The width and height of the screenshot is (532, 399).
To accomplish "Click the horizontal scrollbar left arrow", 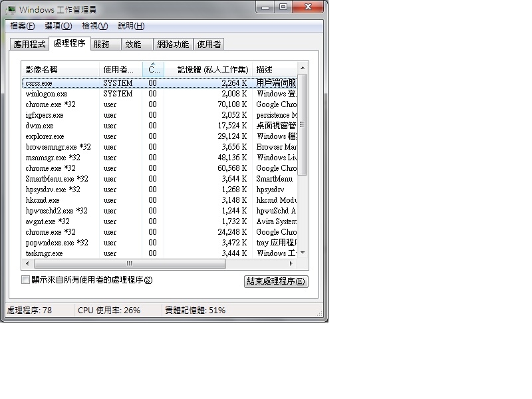I will [27, 263].
